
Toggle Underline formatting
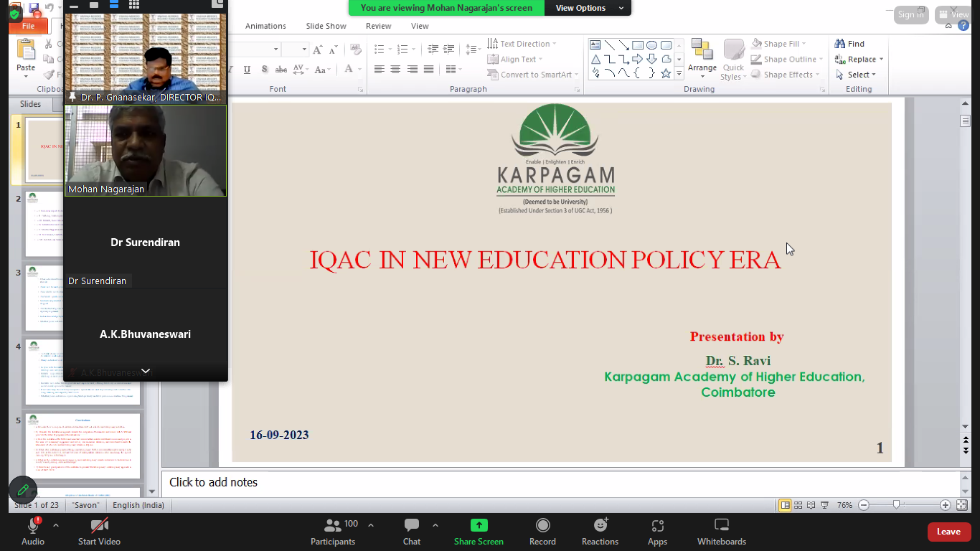tap(248, 70)
